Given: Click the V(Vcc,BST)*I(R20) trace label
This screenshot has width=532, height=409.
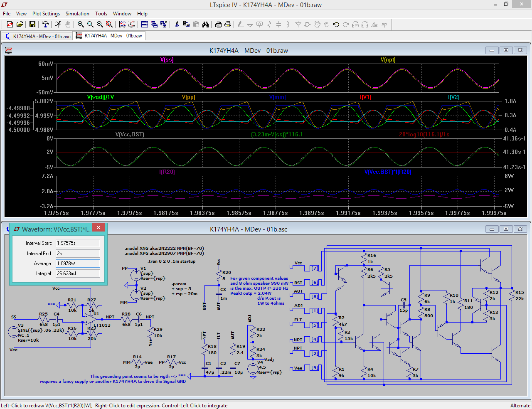Looking at the screenshot, I should point(388,172).
